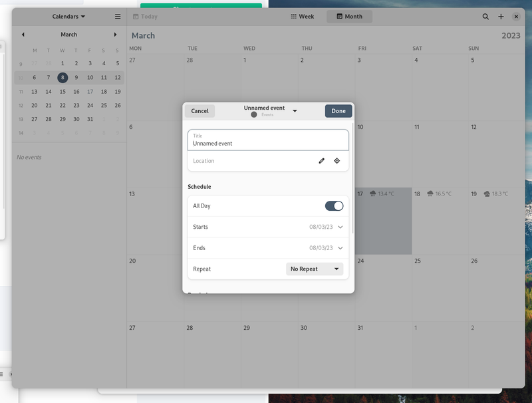Screen dimensions: 532x403
Task: Open the hamburger menu in sidebar header
Action: pyautogui.click(x=118, y=16)
